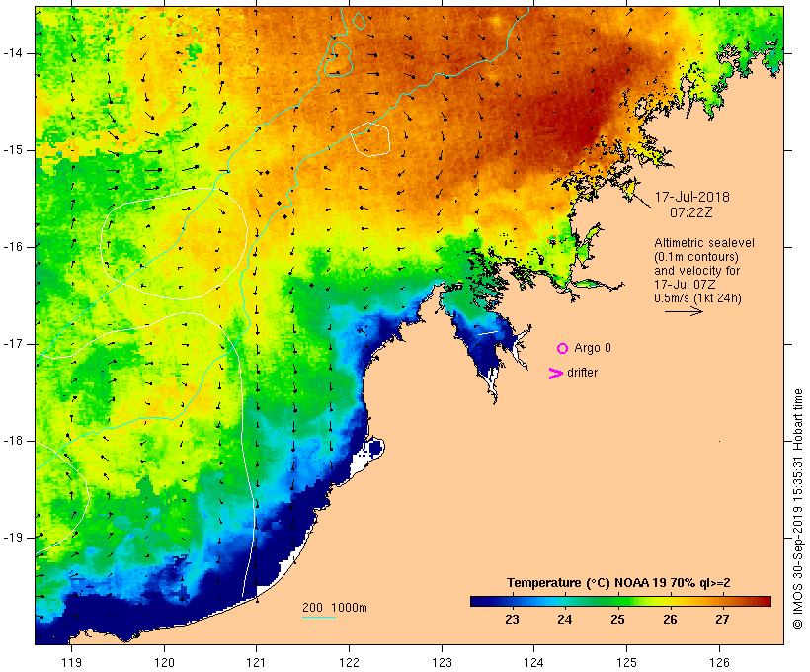Click the longitude label 126
Viewport: 810px width, 672px height.
tap(719, 663)
